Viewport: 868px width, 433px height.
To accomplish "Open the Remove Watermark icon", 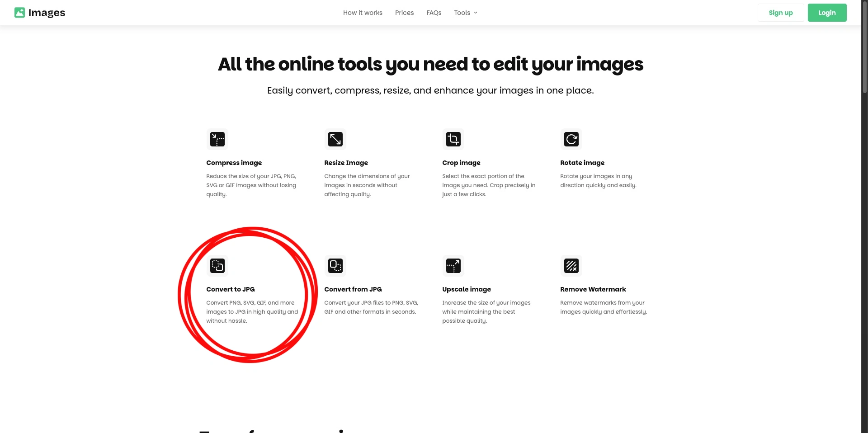I will tap(571, 266).
